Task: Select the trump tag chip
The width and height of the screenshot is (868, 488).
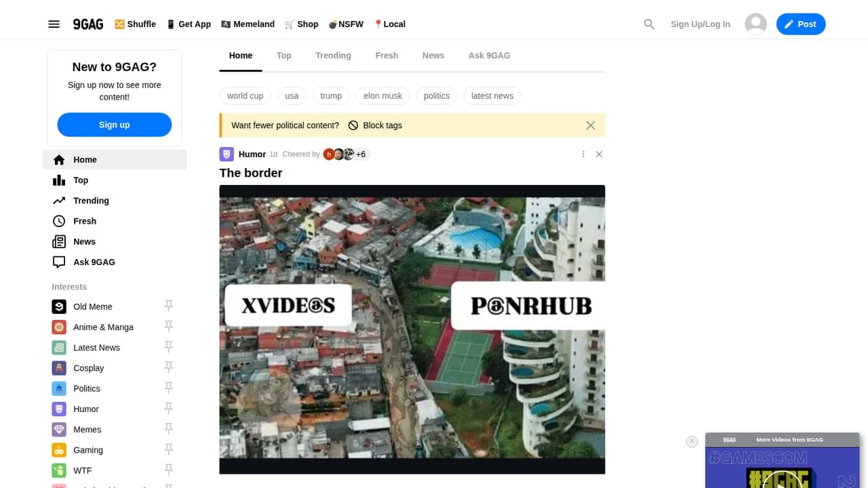Action: (x=331, y=96)
